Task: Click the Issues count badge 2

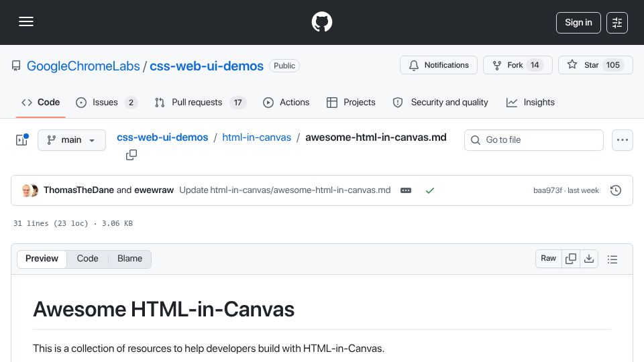Action: [131, 103]
